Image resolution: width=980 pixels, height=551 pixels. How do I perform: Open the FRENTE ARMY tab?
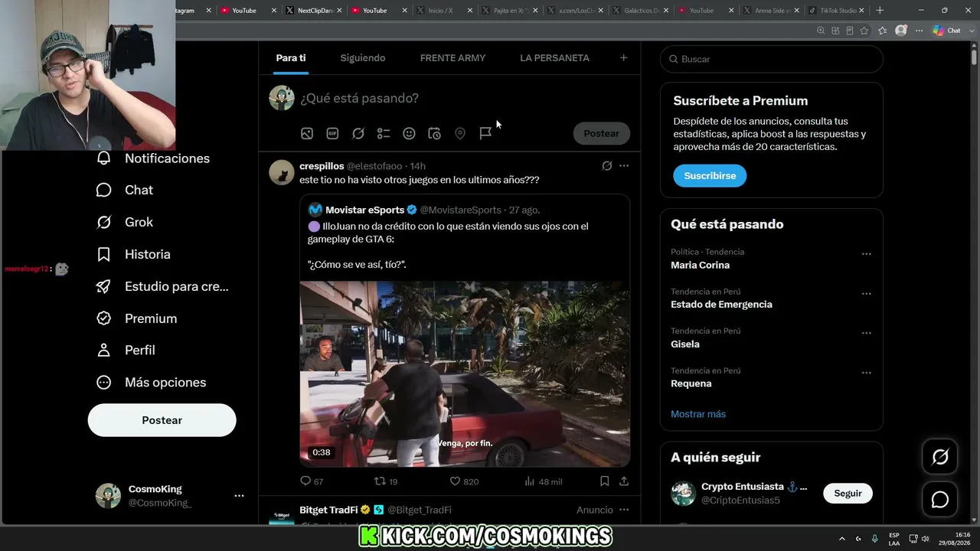click(452, 58)
